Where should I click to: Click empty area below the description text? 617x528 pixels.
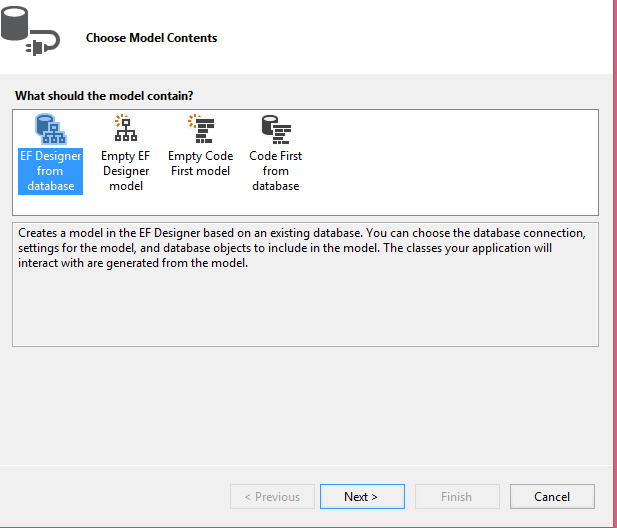pos(300,310)
